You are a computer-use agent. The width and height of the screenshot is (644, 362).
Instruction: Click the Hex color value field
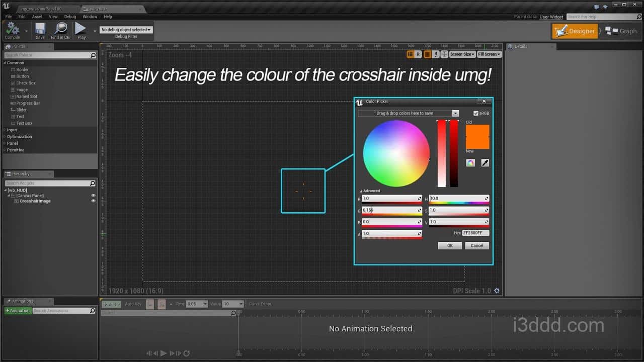tap(475, 233)
